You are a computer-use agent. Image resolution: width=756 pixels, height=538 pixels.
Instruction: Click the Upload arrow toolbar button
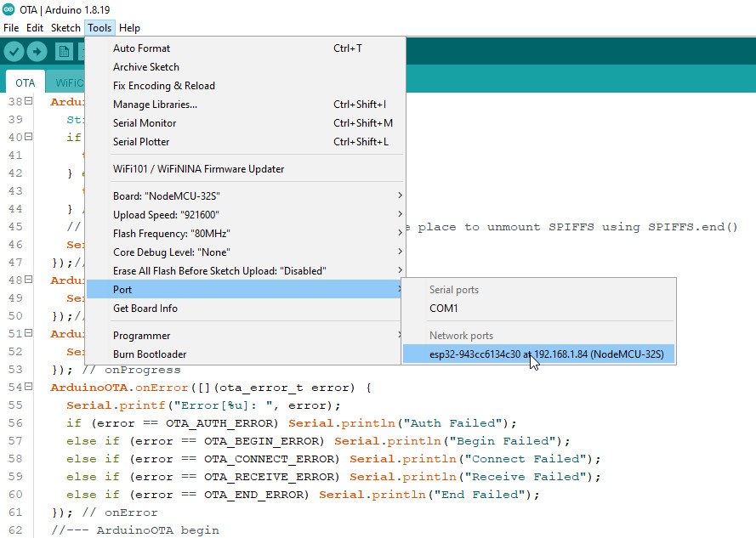(x=37, y=51)
